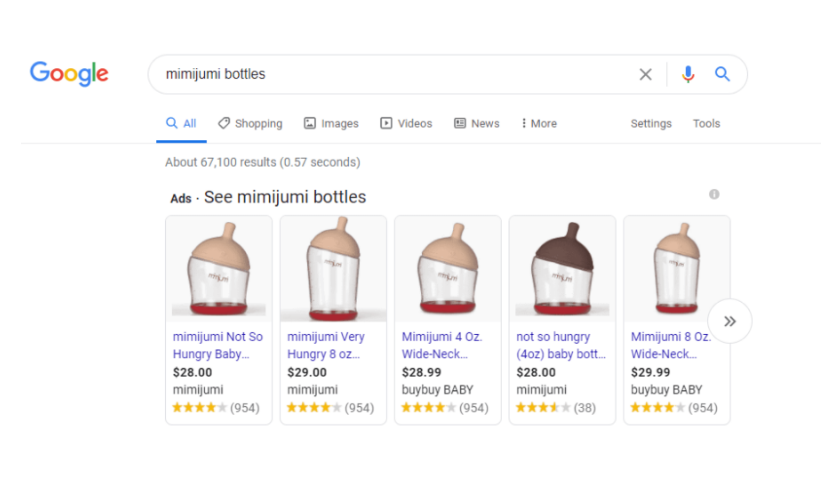Open mimijumi Not So Hungry Baby bottle image
The image size is (840, 501).
[219, 269]
